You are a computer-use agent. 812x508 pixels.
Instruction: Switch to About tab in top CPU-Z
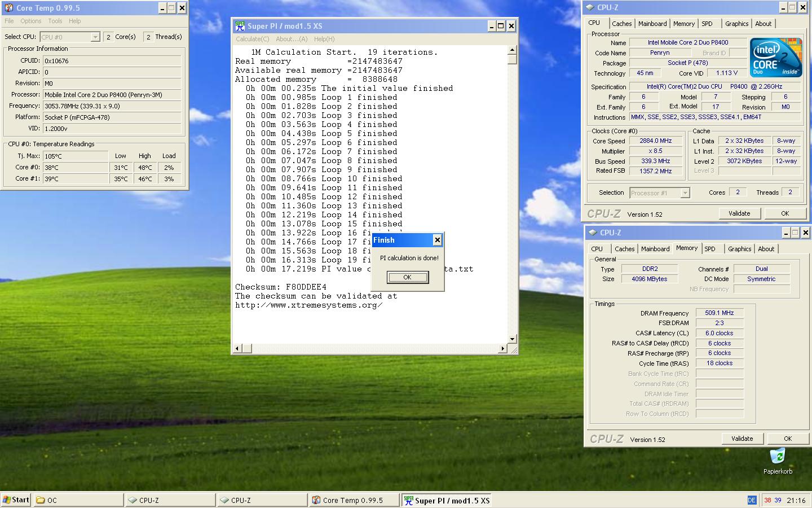coord(764,24)
